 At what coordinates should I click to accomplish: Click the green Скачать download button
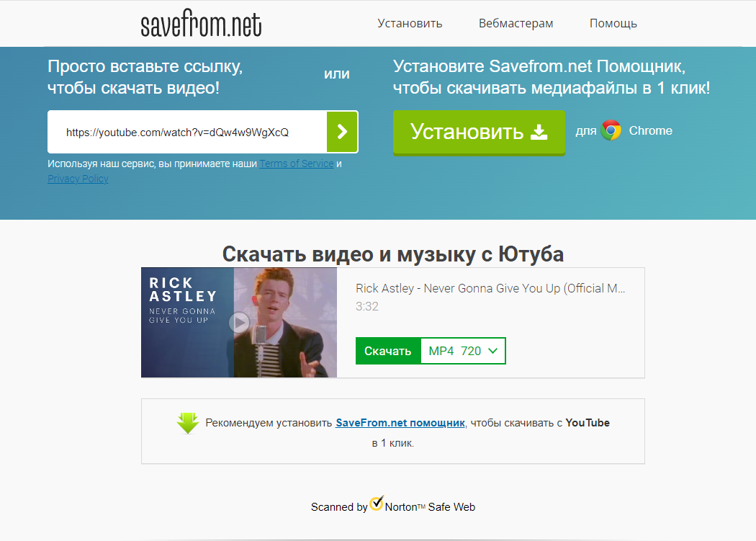click(x=388, y=351)
